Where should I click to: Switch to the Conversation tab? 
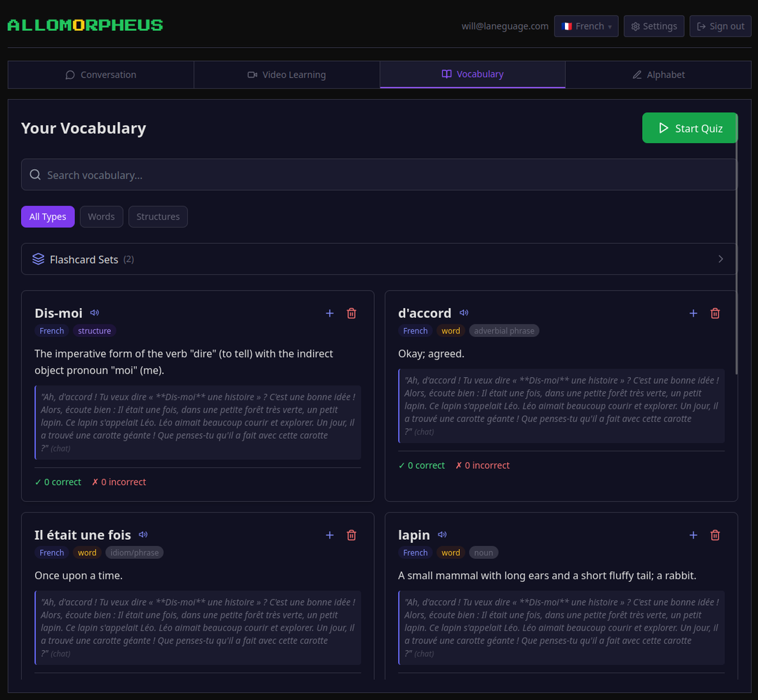(x=100, y=74)
